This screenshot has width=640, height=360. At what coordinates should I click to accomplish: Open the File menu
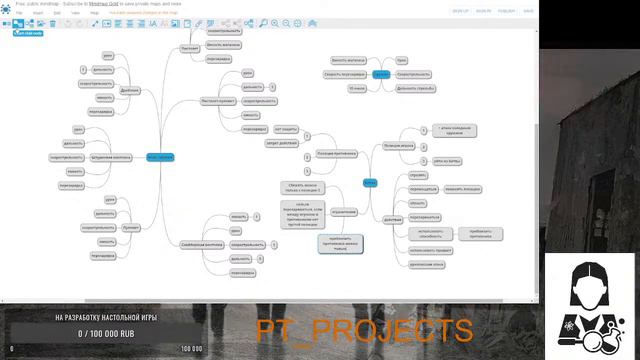coord(19,13)
